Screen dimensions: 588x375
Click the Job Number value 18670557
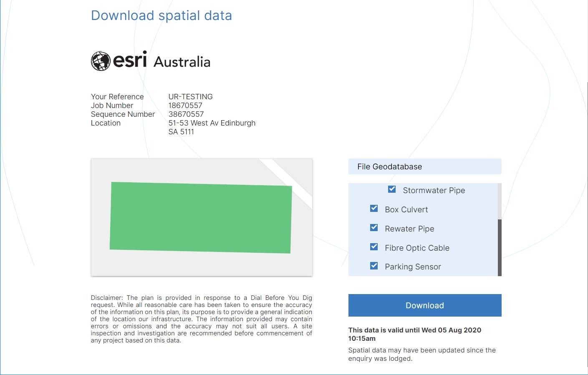[x=185, y=106]
